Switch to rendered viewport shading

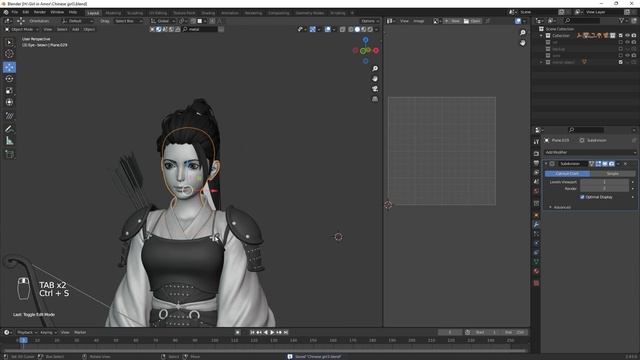click(370, 29)
